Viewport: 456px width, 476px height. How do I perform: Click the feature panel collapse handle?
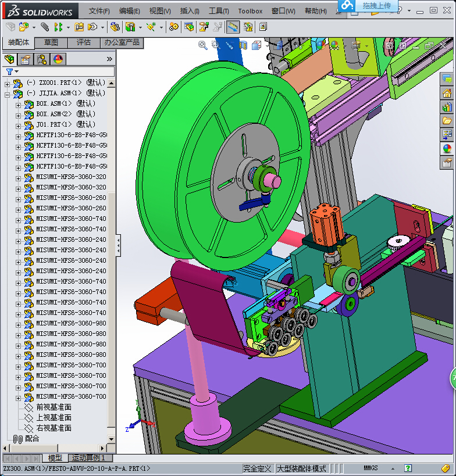pyautogui.click(x=118, y=246)
